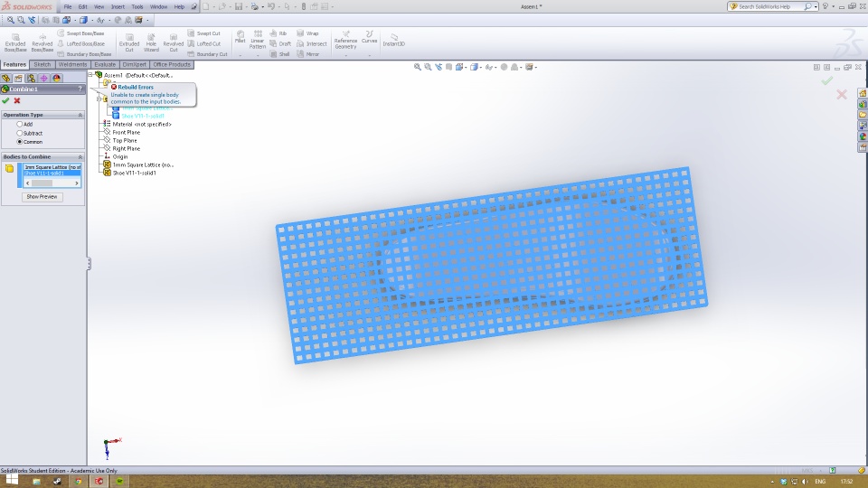Open the File menu
Image resolution: width=868 pixels, height=488 pixels.
coord(68,6)
